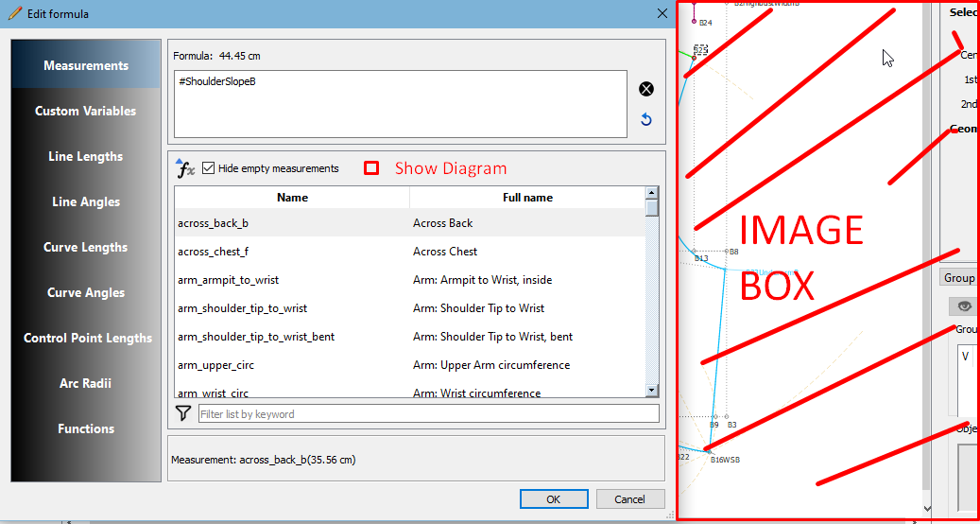The width and height of the screenshot is (980, 524).
Task: Uncheck Hide empty measurements checkbox
Action: coord(209,168)
